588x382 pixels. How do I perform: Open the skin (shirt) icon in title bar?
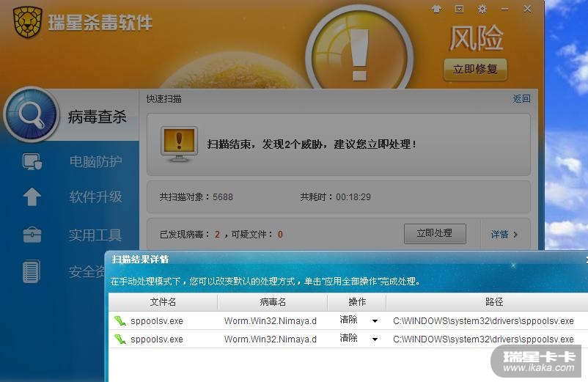(436, 9)
